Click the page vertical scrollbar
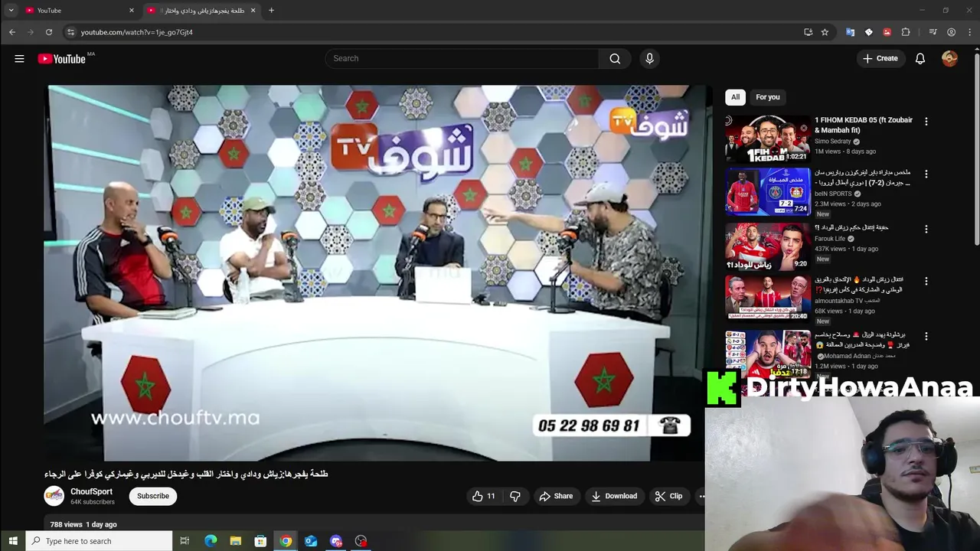 [976, 149]
